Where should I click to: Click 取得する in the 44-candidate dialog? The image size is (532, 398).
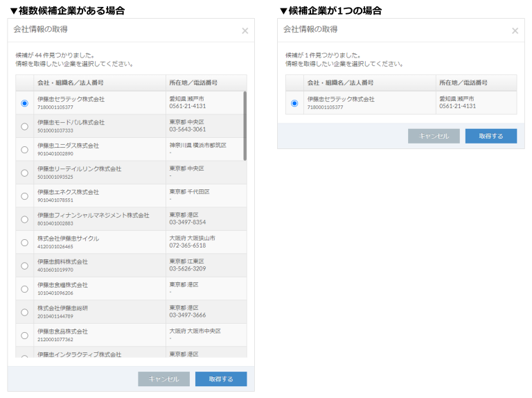click(x=221, y=379)
